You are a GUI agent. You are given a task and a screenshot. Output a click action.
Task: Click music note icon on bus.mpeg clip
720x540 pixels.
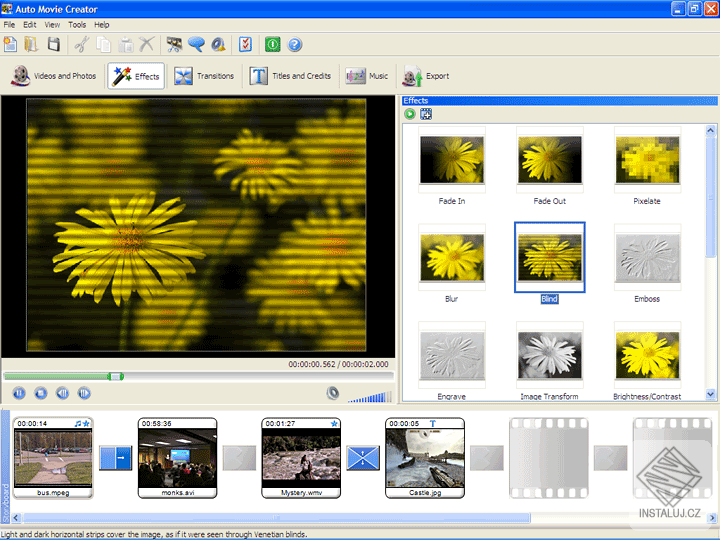click(78, 423)
